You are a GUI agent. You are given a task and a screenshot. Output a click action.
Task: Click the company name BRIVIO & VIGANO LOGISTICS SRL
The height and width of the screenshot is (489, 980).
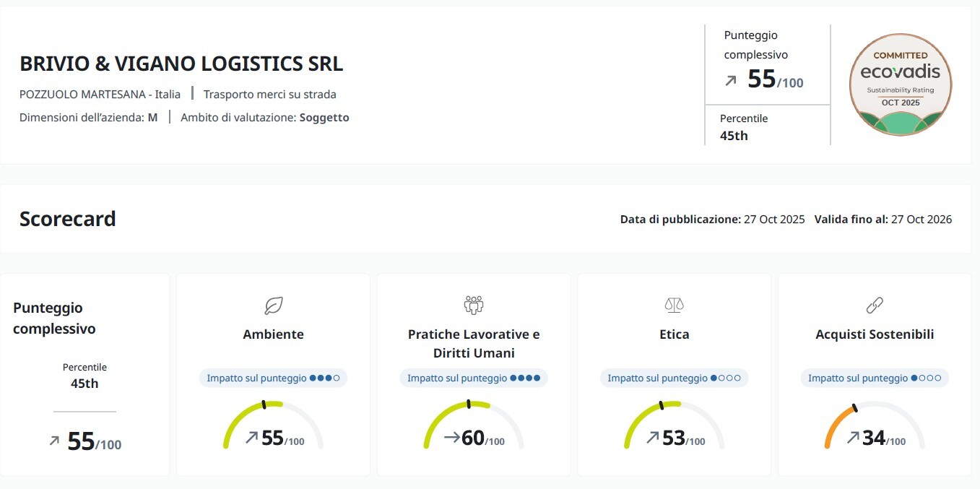tap(181, 64)
